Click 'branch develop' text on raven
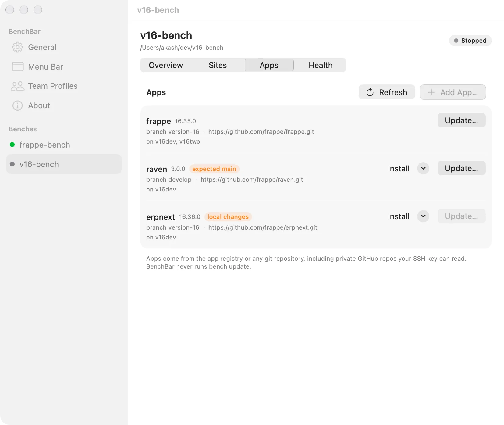The height and width of the screenshot is (425, 504). pyautogui.click(x=169, y=180)
